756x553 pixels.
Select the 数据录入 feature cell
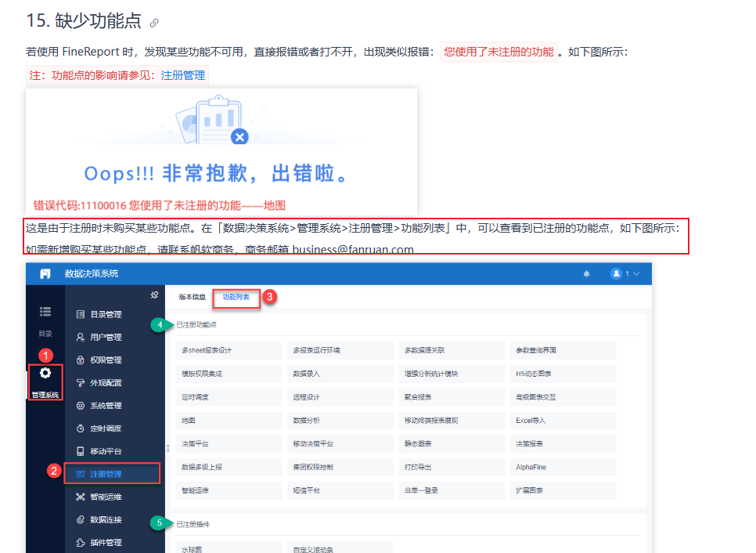tap(340, 374)
